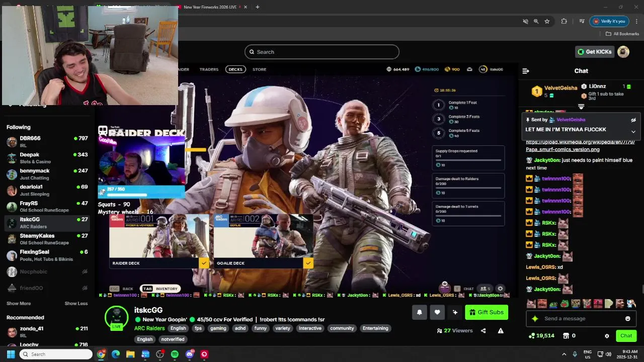
Task: Click the INVENTORY tab button in game
Action: [x=160, y=289]
